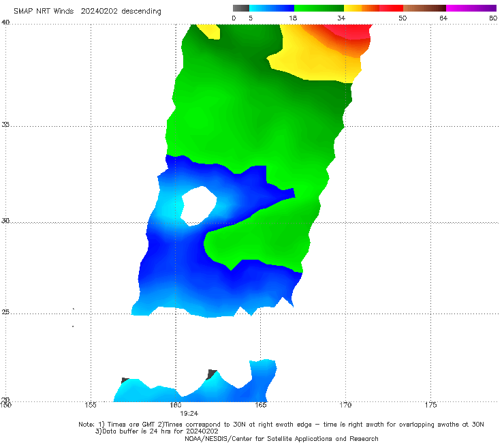Click the color bar label '64'
Viewport: 504px width, 443px height.
tap(443, 18)
